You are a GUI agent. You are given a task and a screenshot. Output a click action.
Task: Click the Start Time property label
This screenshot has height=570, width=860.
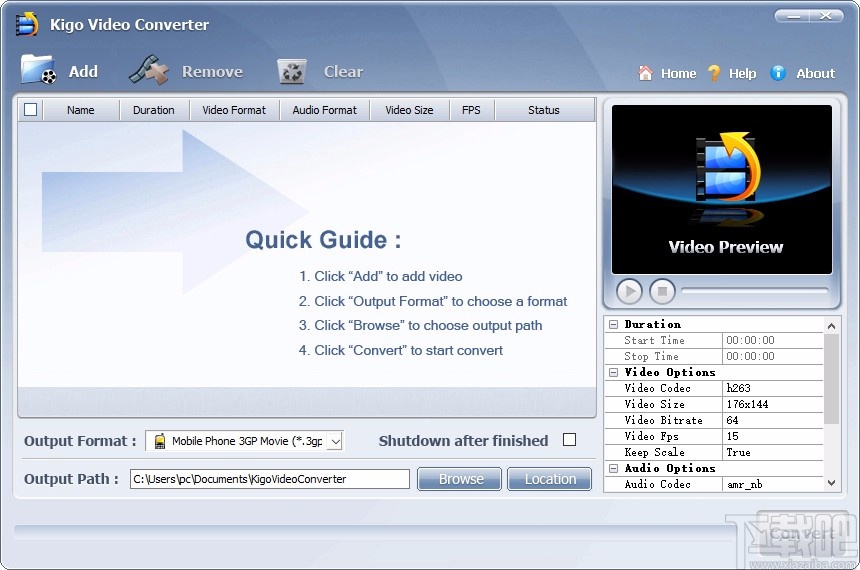click(x=654, y=341)
